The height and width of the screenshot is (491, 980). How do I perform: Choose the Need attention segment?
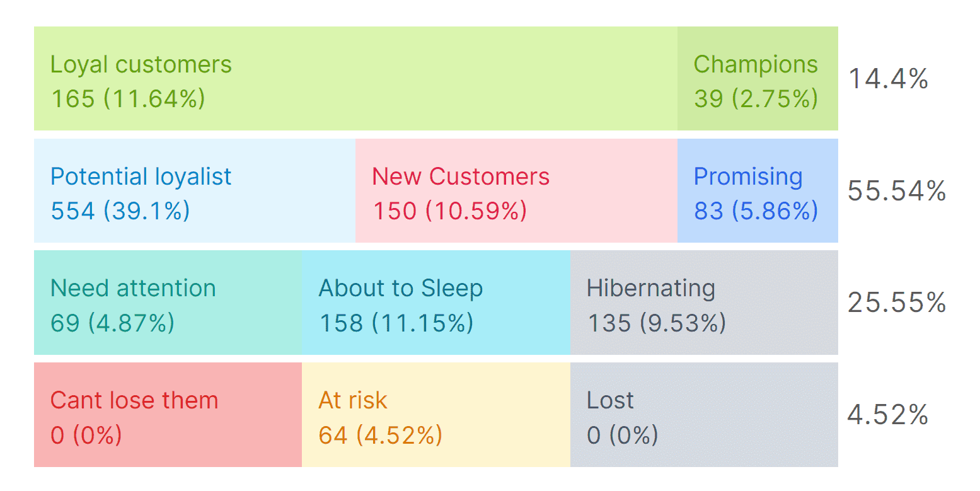(168, 303)
